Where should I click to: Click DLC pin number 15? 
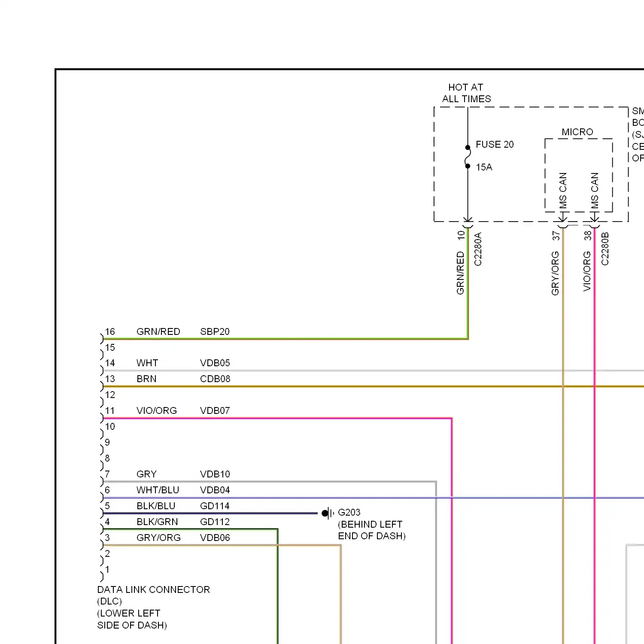[110, 347]
